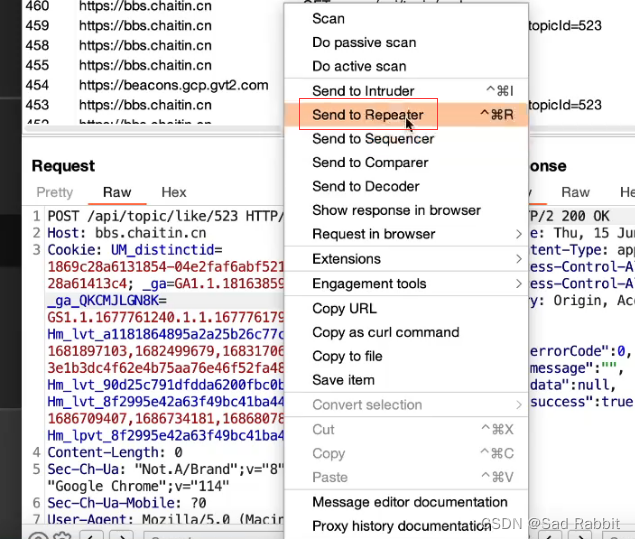Select history row 458

point(154,45)
